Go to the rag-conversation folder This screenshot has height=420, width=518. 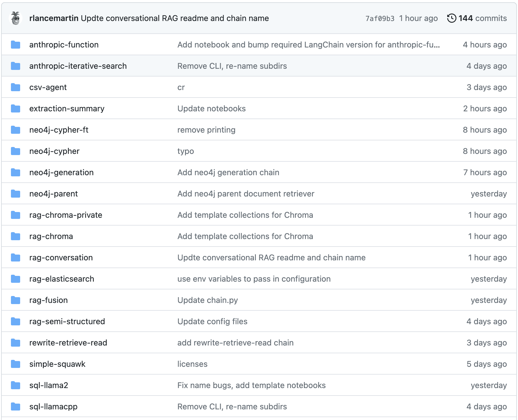coord(61,257)
